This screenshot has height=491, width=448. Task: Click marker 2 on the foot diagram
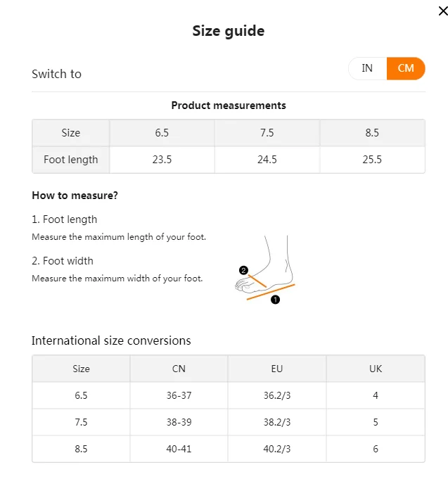(243, 270)
